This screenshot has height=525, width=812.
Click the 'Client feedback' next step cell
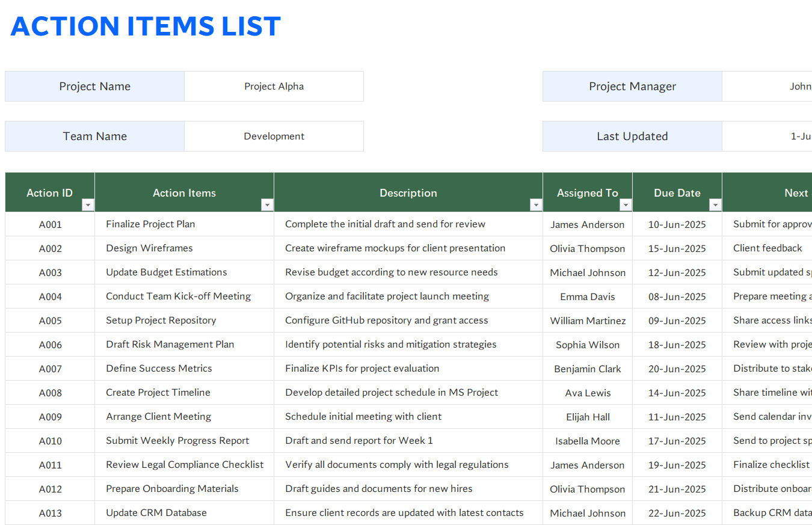(x=767, y=248)
